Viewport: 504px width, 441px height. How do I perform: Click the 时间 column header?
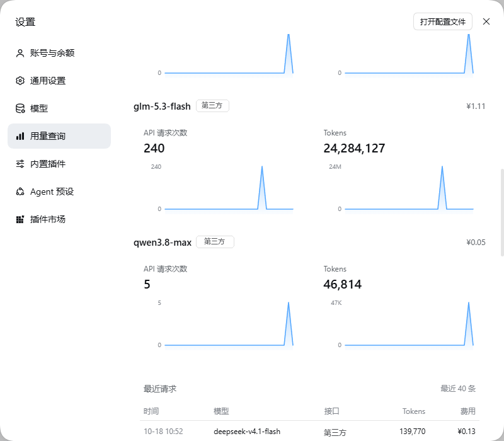tap(151, 411)
